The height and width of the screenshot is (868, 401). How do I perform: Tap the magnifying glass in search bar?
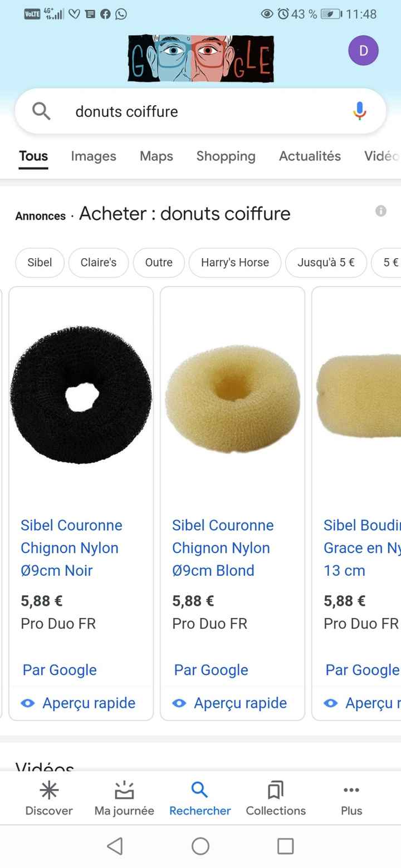click(x=41, y=111)
